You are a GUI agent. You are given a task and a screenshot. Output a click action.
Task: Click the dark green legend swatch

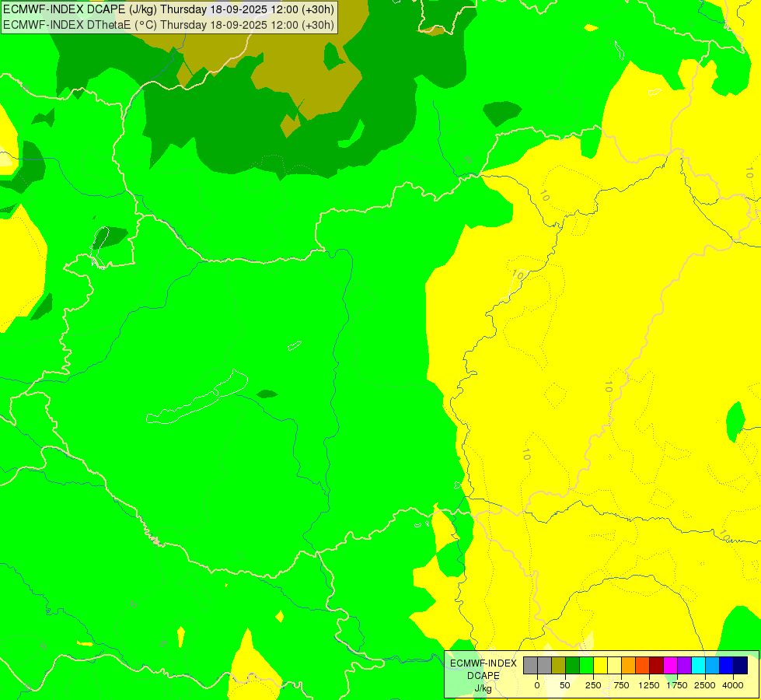[573, 665]
